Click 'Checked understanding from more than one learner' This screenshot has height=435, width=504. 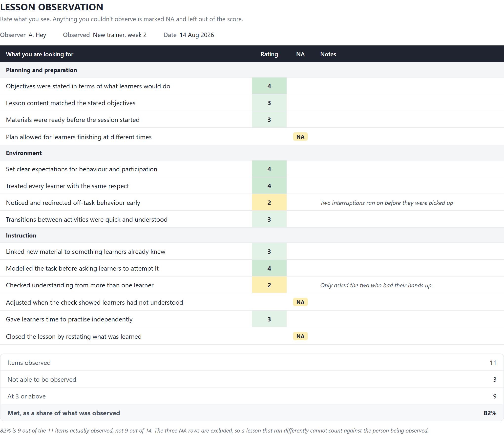point(80,285)
